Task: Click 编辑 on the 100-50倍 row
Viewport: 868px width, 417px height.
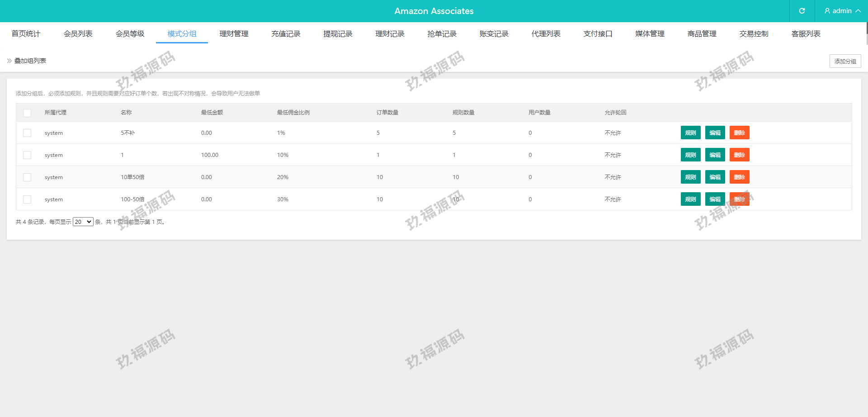Action: pyautogui.click(x=715, y=199)
